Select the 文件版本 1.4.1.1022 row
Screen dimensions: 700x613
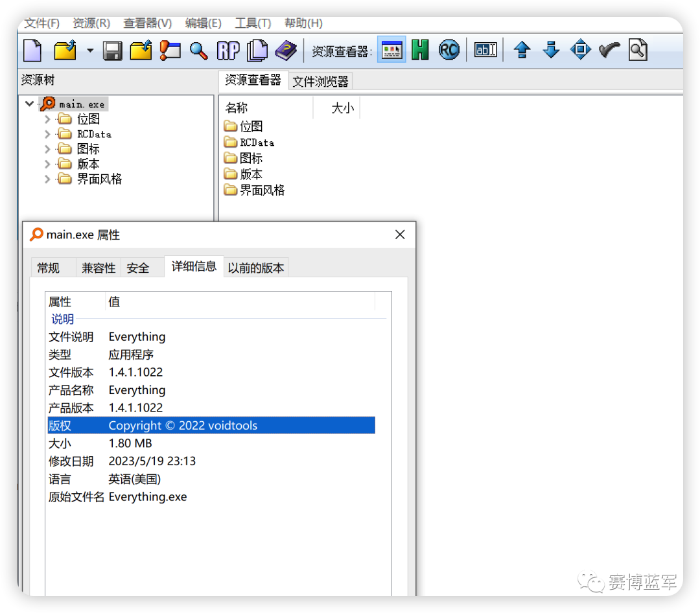211,373
